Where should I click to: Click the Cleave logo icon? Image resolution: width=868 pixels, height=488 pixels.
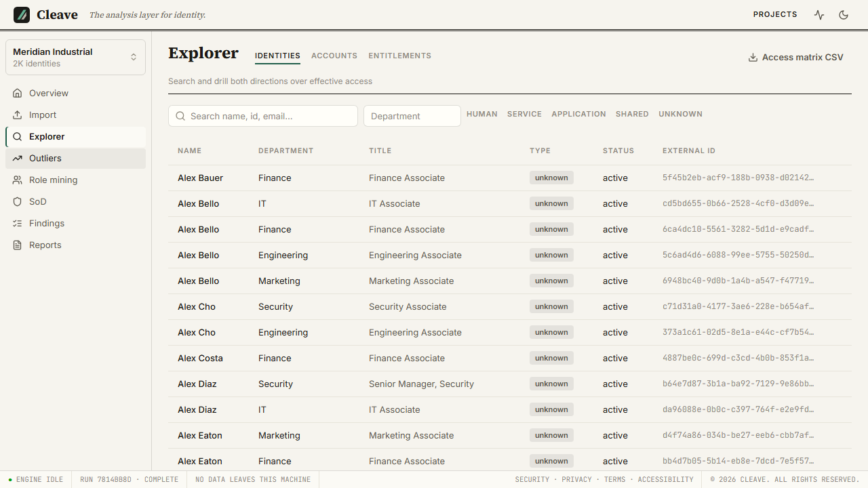(x=22, y=15)
